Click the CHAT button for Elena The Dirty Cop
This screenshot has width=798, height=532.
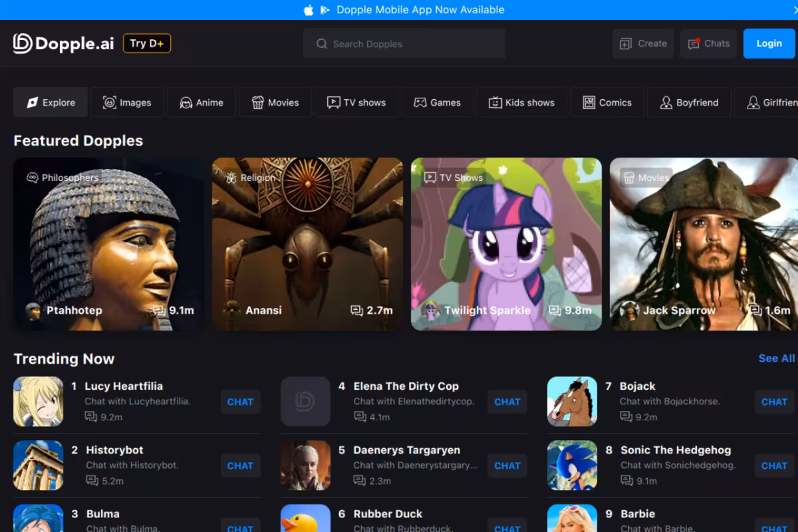pyautogui.click(x=507, y=402)
